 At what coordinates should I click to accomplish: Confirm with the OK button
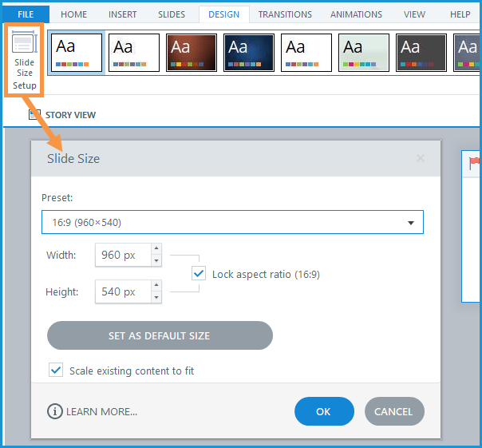(x=324, y=411)
